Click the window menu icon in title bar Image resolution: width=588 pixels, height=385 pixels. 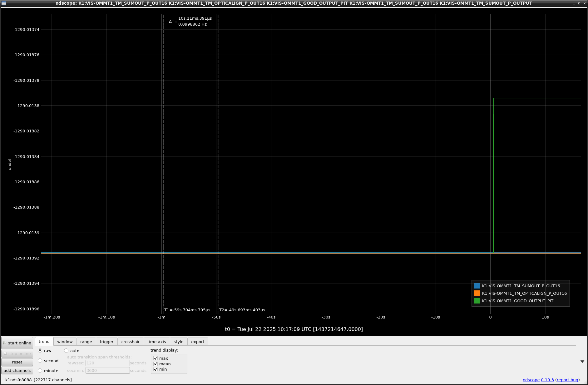4,3
